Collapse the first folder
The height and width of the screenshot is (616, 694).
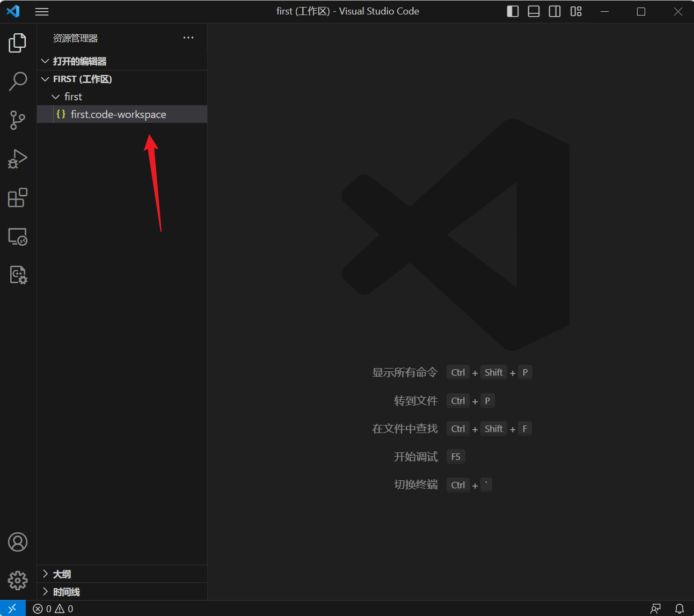(122, 97)
